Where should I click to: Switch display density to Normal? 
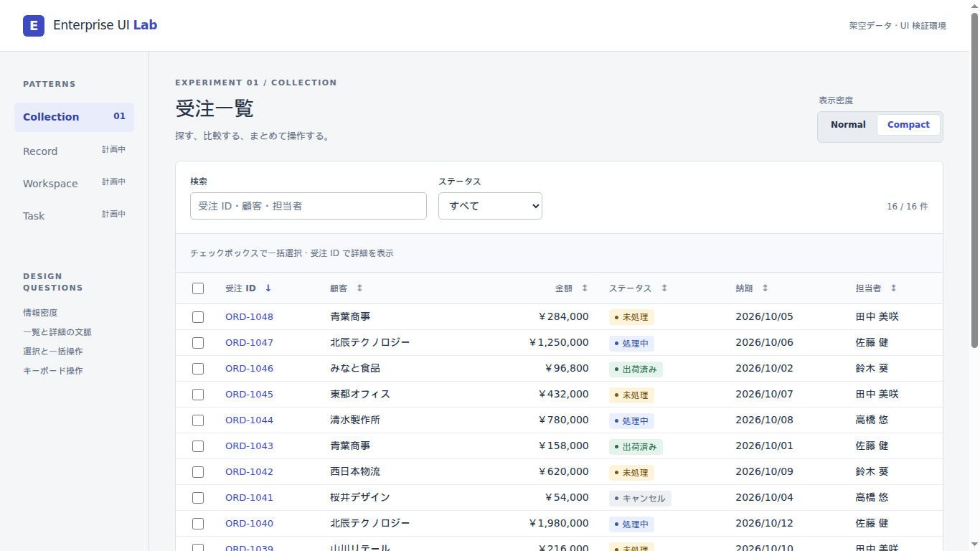848,125
